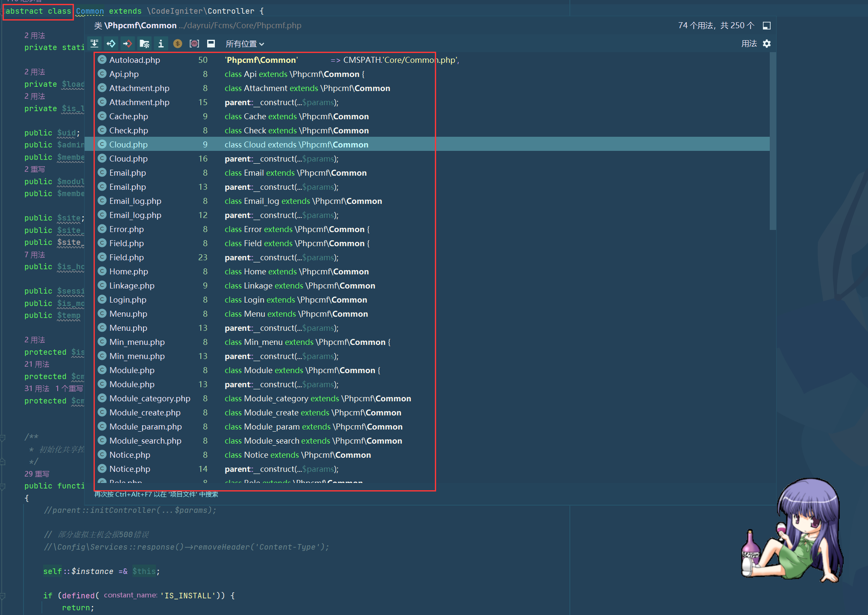Screen dimensions: 868x615
Task: Click the 用法 label beside the gear
Action: pos(749,44)
